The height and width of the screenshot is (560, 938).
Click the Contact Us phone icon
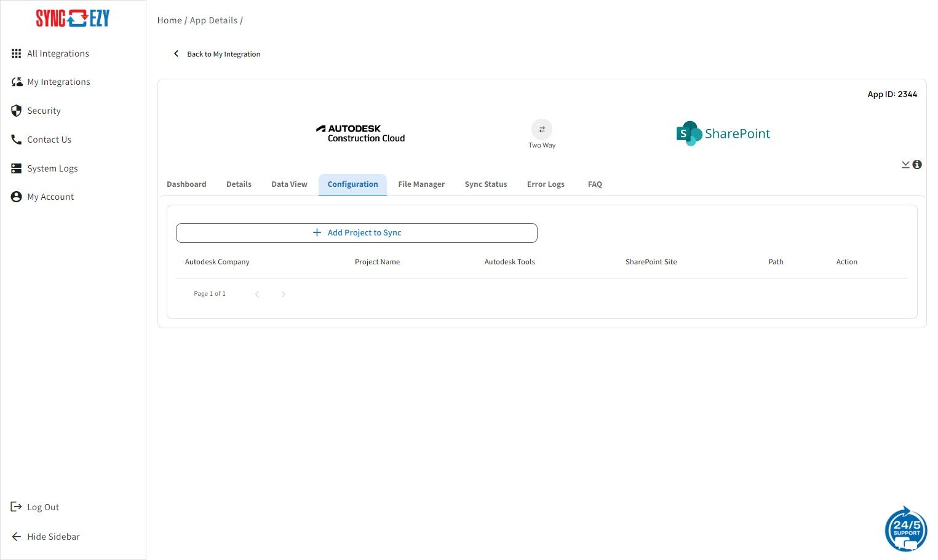[17, 140]
